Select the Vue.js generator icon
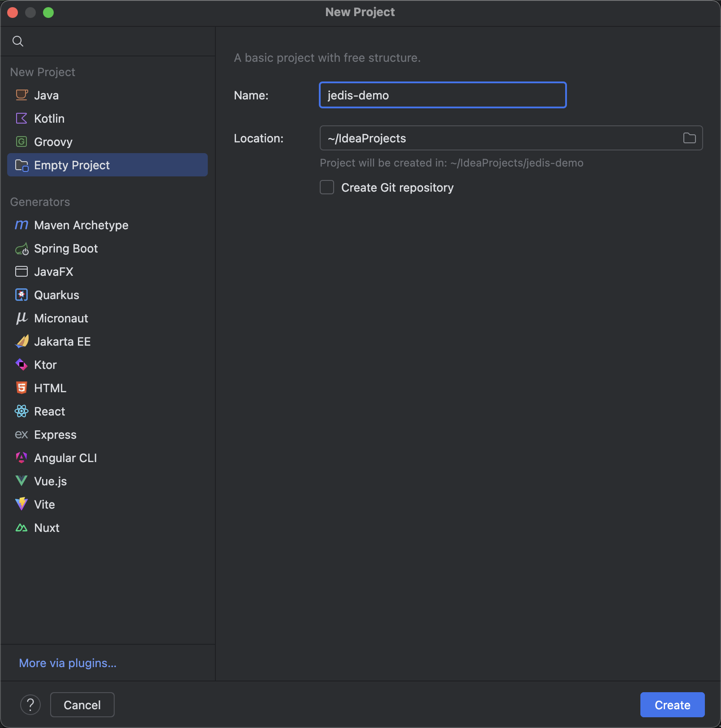The width and height of the screenshot is (721, 728). (x=21, y=481)
